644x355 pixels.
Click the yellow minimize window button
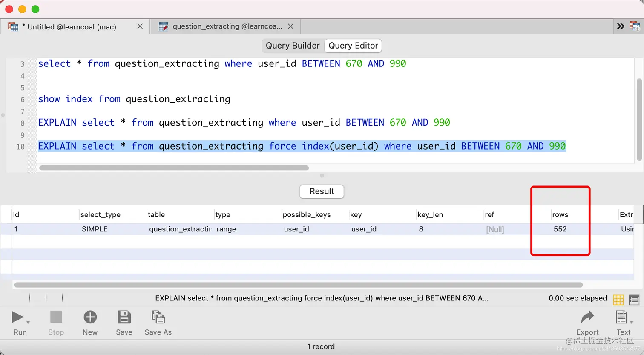[22, 9]
